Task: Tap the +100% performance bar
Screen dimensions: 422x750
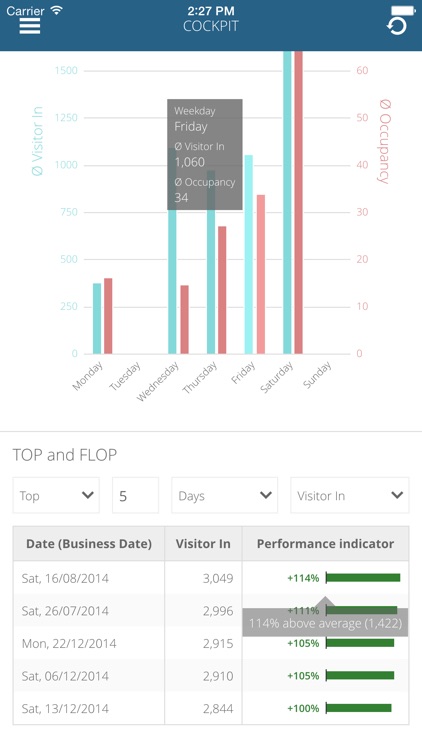Action: [x=358, y=708]
